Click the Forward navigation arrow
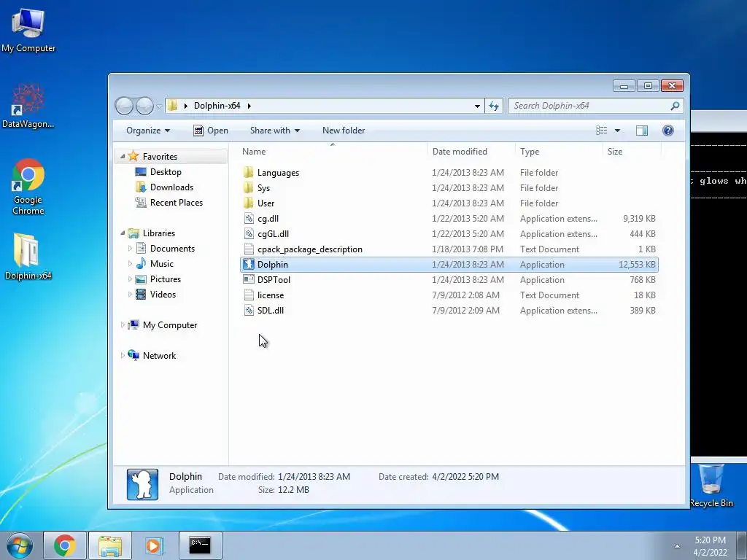Image resolution: width=747 pixels, height=560 pixels. (144, 106)
